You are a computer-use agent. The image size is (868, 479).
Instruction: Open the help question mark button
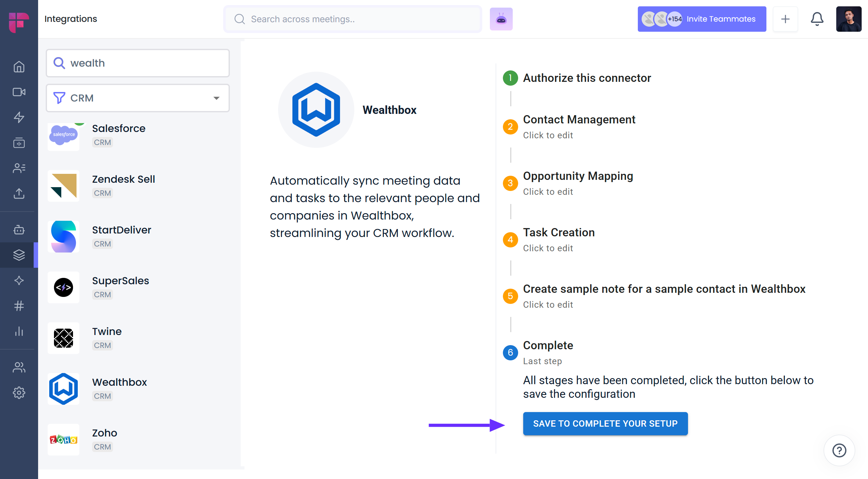point(839,450)
